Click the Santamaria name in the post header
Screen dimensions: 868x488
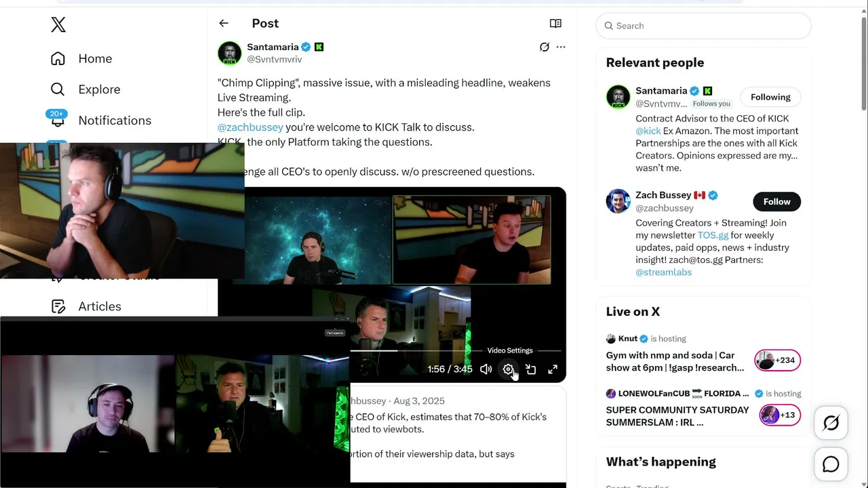tap(273, 47)
